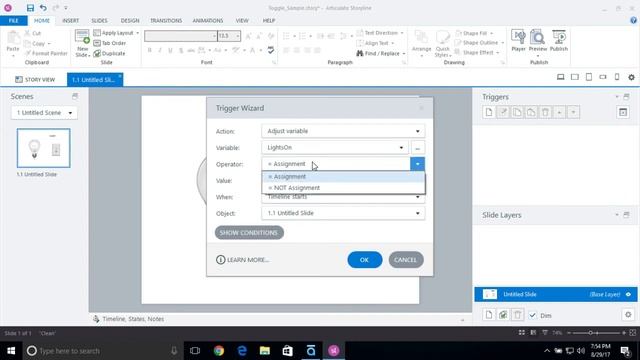Delete the selected trigger in the Triggers panel
The width and height of the screenshot is (640, 360).
coord(545,112)
